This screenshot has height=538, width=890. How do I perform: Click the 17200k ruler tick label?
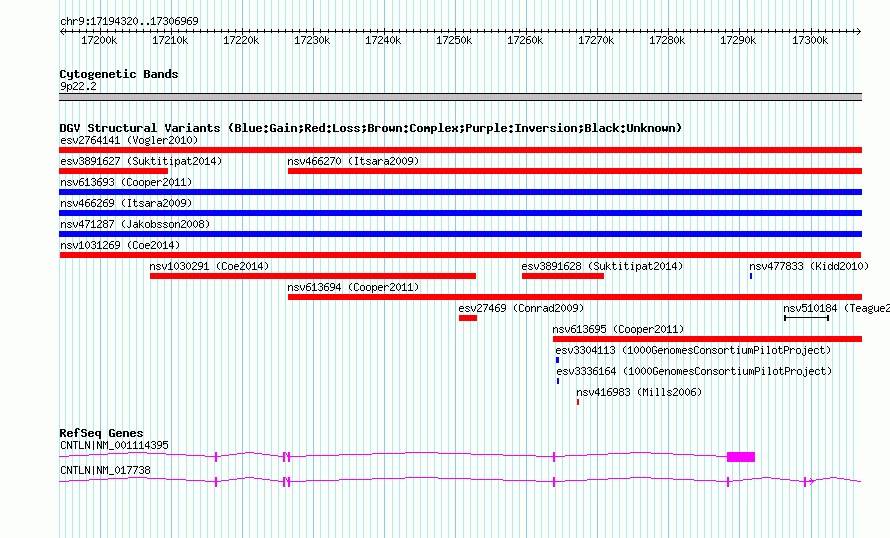[x=99, y=40]
